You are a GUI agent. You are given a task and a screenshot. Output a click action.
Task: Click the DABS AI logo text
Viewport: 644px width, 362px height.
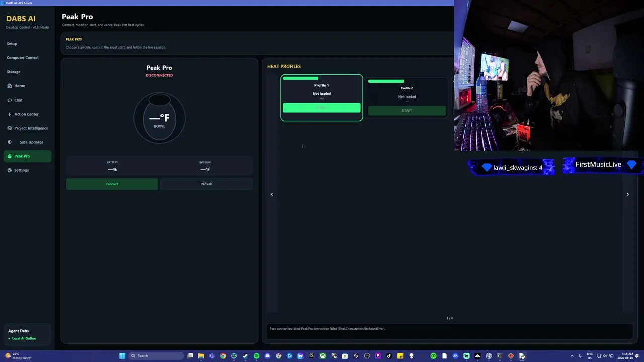click(x=21, y=19)
